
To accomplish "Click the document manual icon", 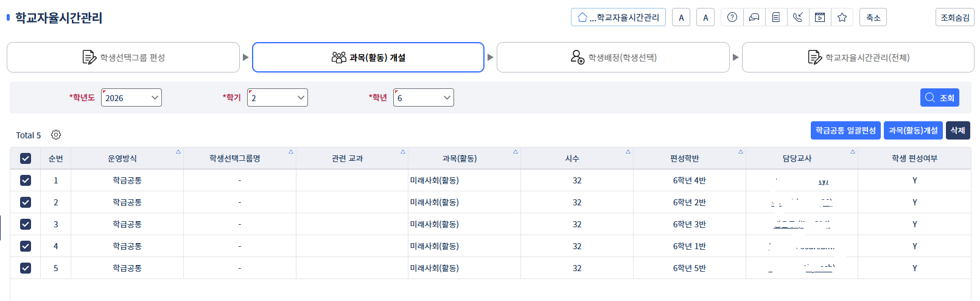I will (x=776, y=18).
